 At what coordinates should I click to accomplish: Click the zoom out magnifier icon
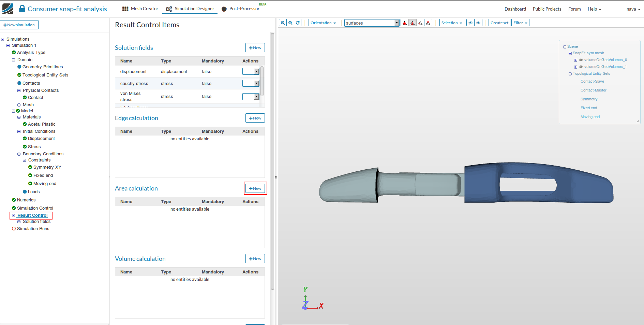pyautogui.click(x=290, y=23)
